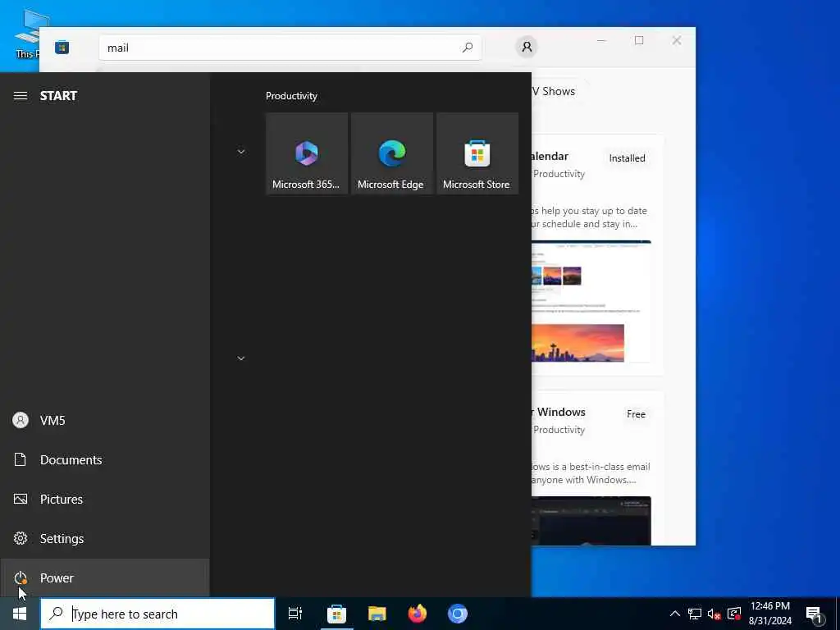The image size is (840, 630).
Task: Click the Productivity tile group header
Action: pyautogui.click(x=291, y=96)
